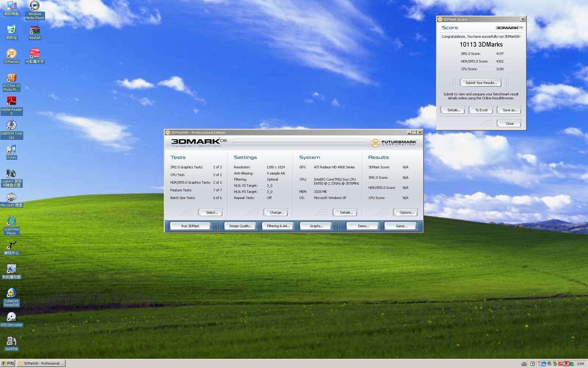Open Filtering & AA... tool
Viewport: 588px width, 368px height.
278,226
